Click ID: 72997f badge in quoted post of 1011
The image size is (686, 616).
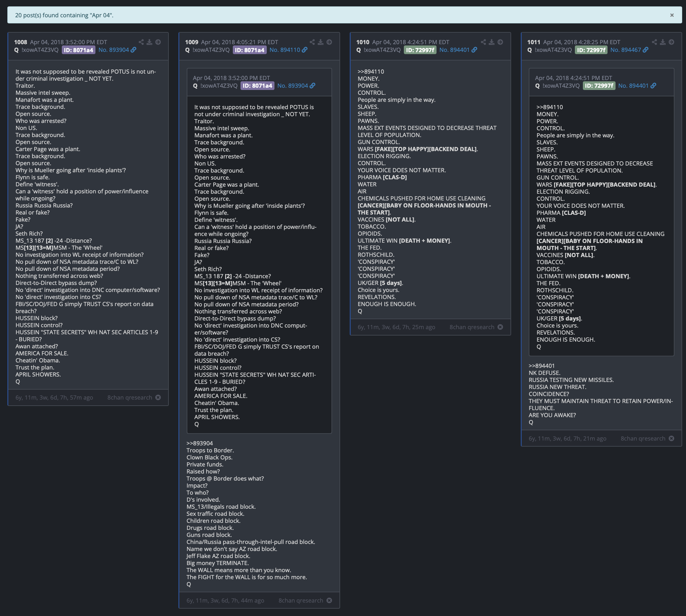599,86
